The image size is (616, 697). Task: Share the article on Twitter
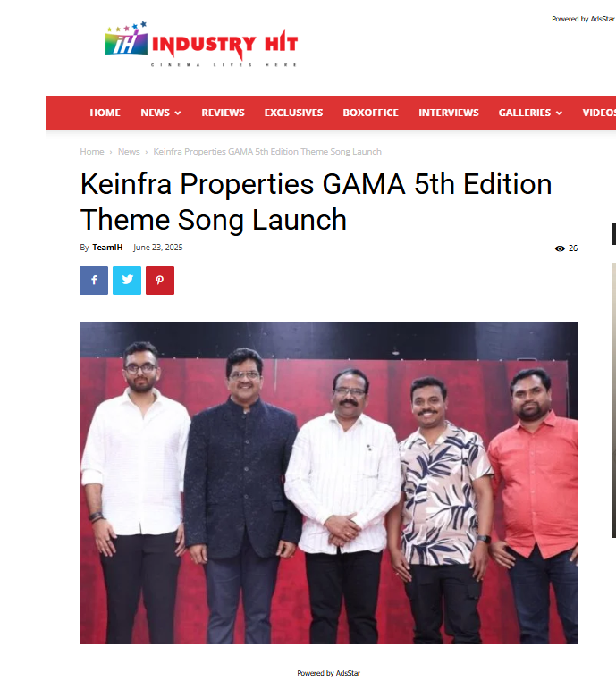[x=127, y=281]
